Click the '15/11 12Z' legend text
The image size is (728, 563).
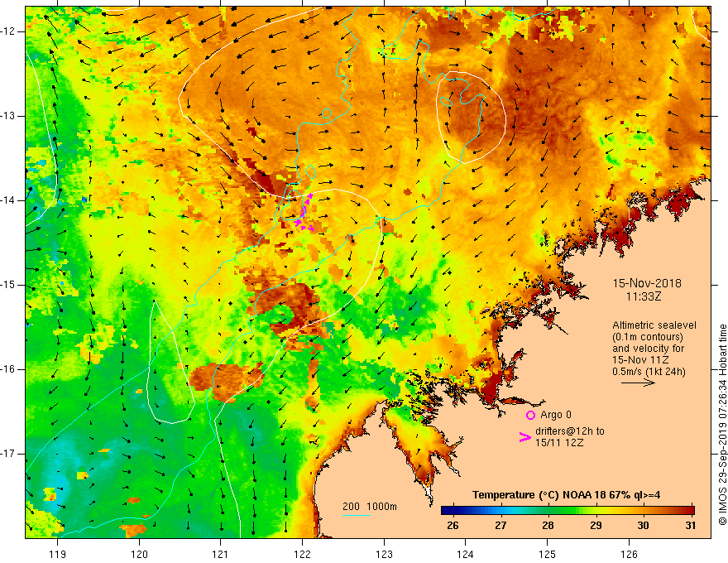pos(559,443)
